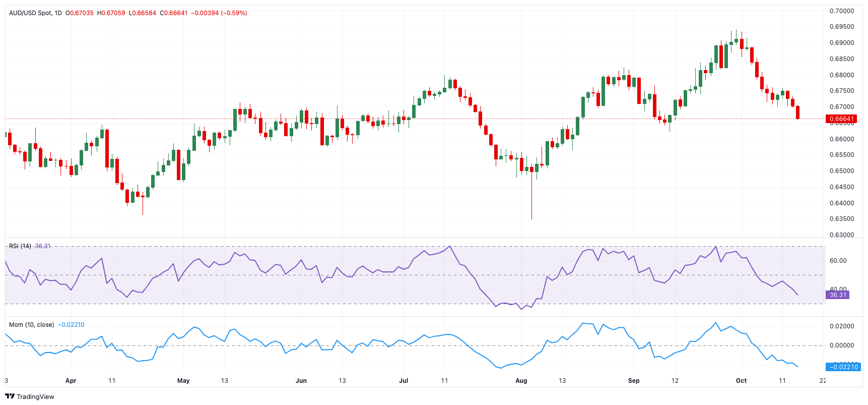Select the Mom (10, close) indicator label

(32, 325)
